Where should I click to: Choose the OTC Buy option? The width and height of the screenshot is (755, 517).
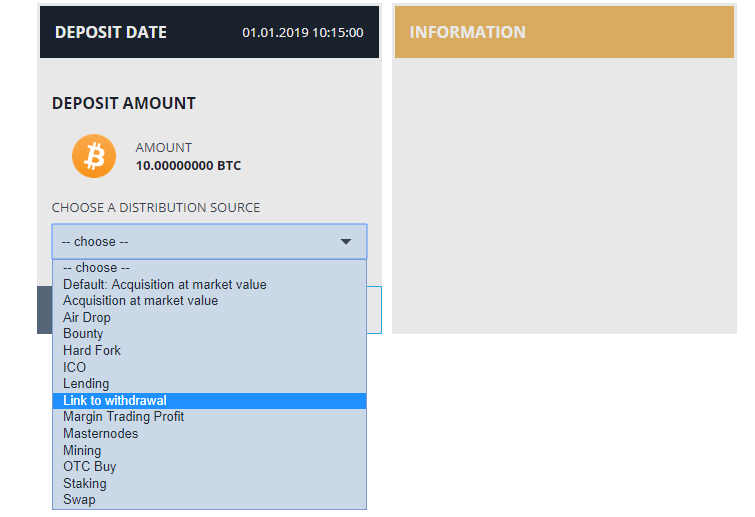point(209,467)
